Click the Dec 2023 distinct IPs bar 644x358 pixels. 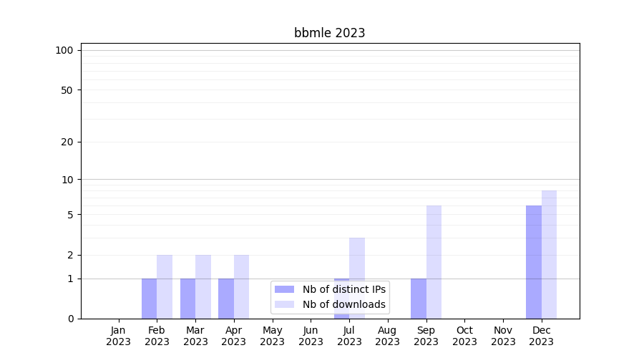534,262
